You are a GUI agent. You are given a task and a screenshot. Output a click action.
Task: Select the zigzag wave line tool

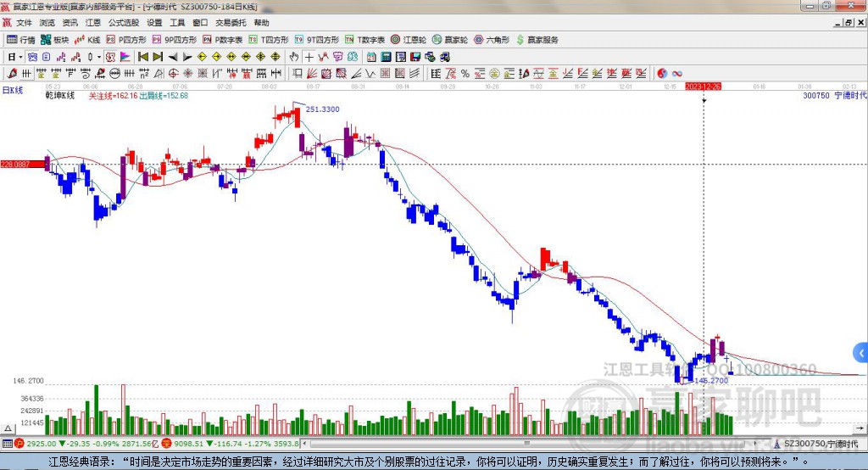click(x=370, y=73)
